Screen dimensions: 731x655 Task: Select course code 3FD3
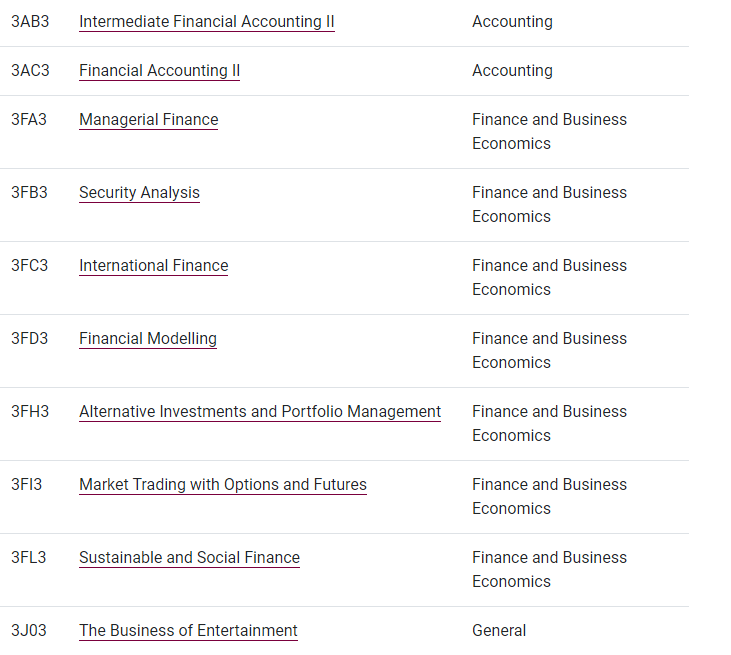click(x=29, y=338)
